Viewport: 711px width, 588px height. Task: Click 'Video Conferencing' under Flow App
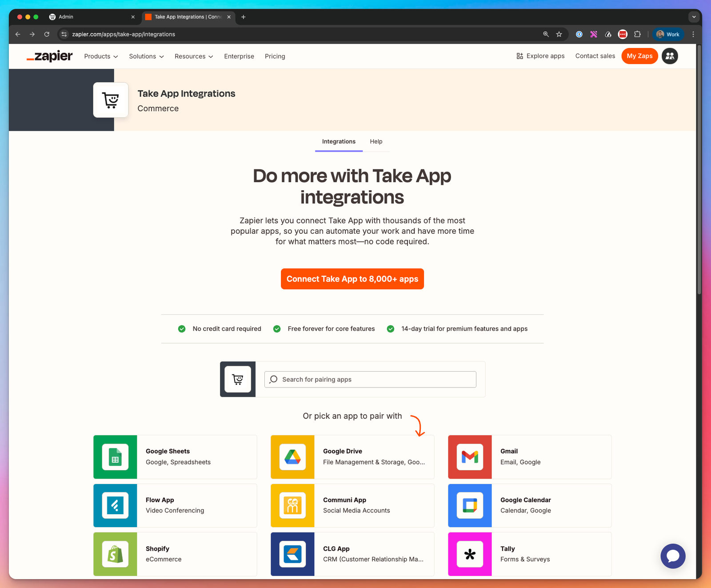point(175,511)
